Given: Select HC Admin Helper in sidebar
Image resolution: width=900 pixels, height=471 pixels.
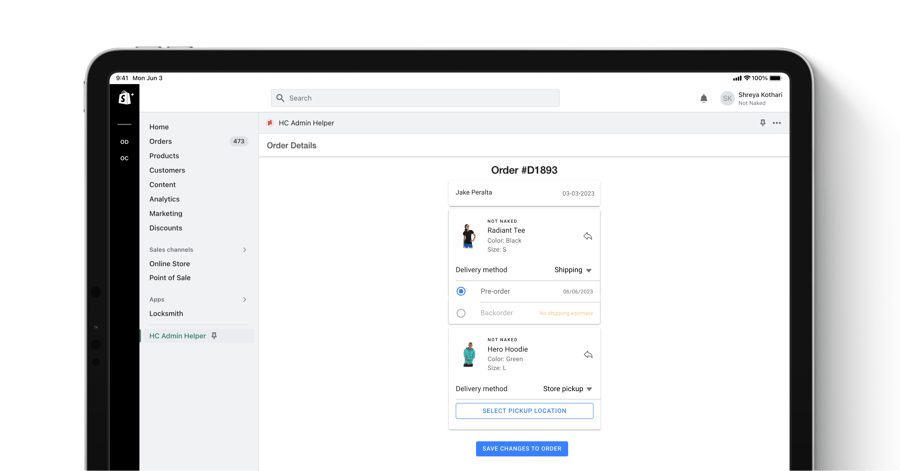Looking at the screenshot, I should (x=177, y=336).
